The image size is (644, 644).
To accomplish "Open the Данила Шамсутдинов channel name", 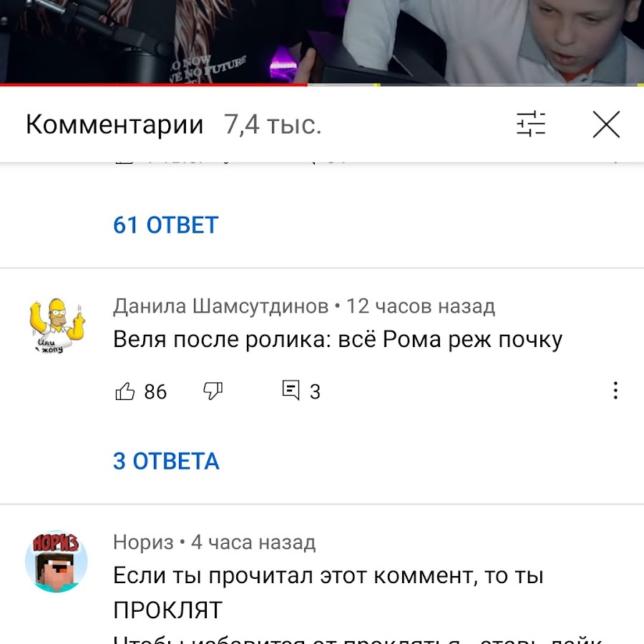I will 220,306.
